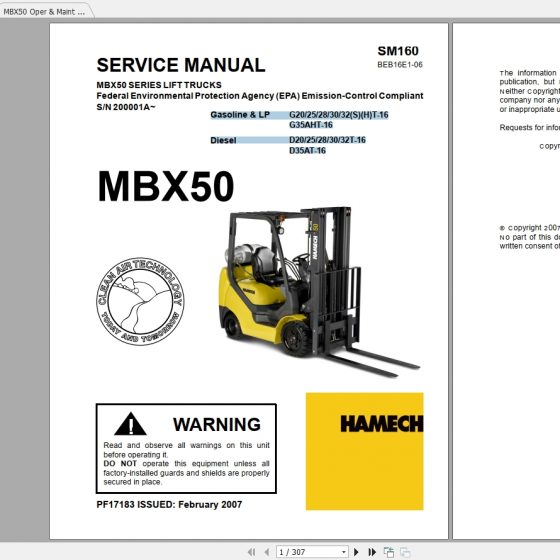Click the G35AHT-16 model text

coord(311,125)
